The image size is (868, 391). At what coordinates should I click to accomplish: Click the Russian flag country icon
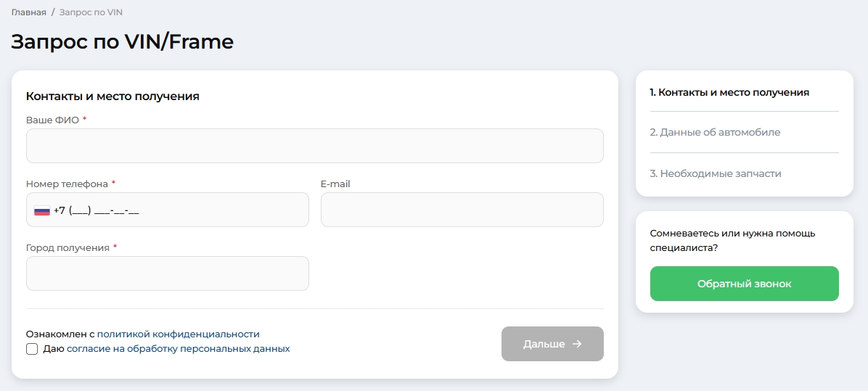point(42,210)
